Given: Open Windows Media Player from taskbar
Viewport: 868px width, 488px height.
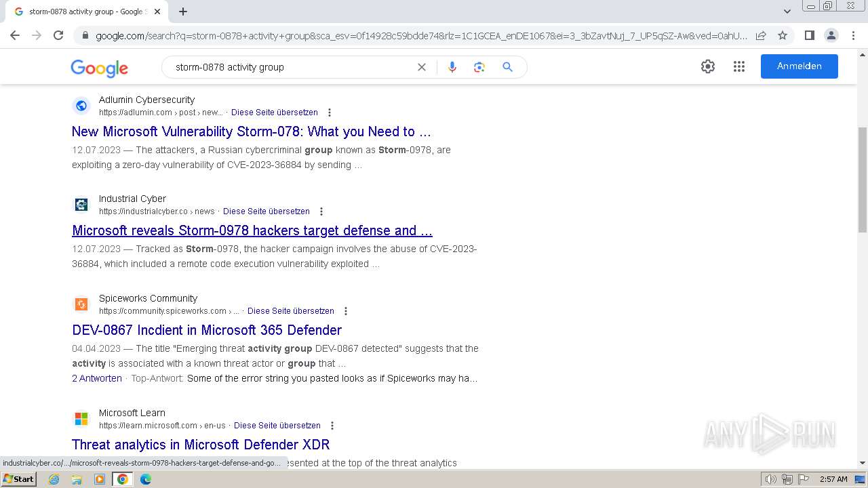Looking at the screenshot, I should [100, 479].
